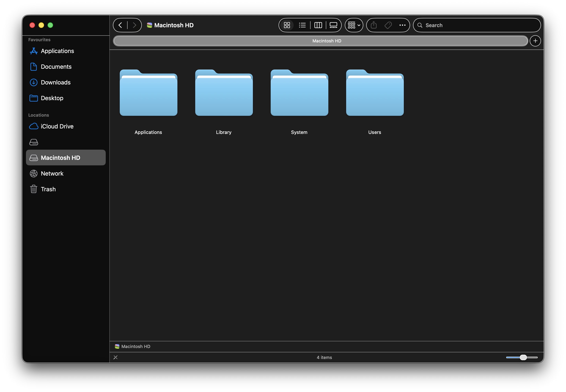Screen dimensions: 566x392
Task: Click the Share toolbar icon
Action: [x=374, y=25]
